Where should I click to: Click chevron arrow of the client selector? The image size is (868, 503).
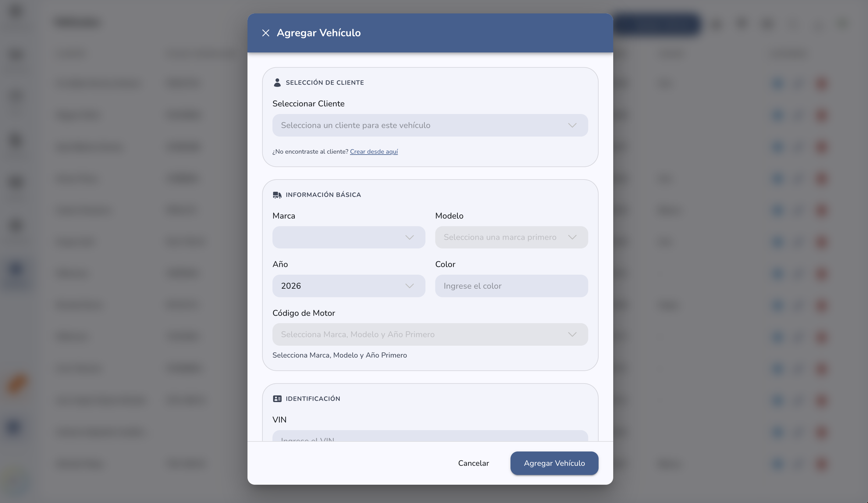click(x=572, y=125)
